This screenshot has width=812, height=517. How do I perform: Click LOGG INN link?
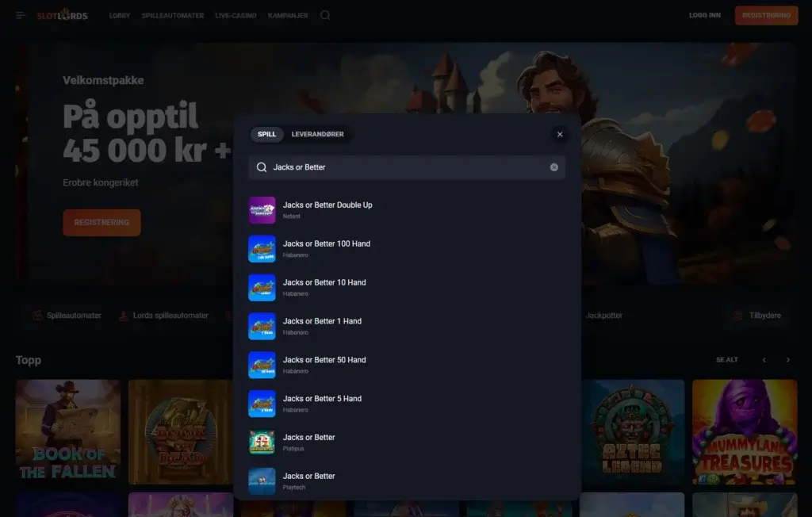(x=705, y=15)
